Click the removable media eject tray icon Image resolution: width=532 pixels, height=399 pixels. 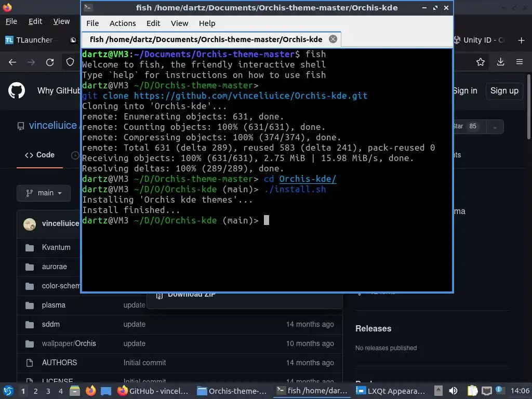click(x=438, y=391)
